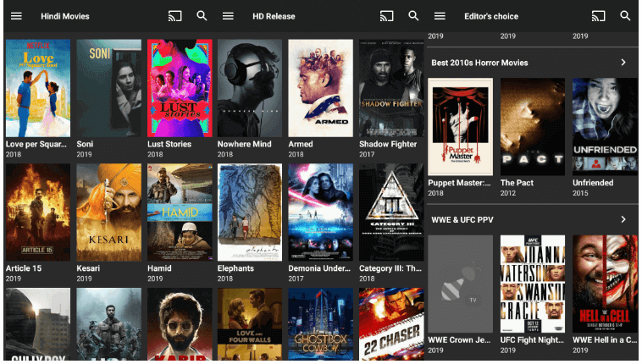This screenshot has height=364, width=642.
Task: Tap cast icon in Hindi Movies header
Action: click(175, 16)
